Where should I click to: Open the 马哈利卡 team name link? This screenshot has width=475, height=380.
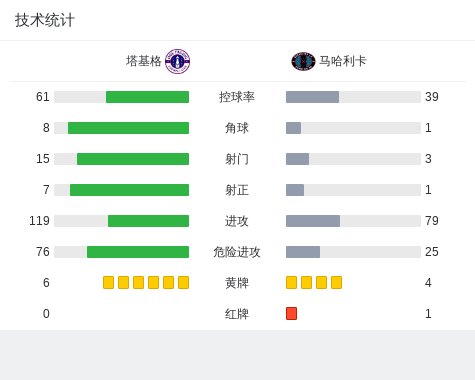[x=343, y=61]
